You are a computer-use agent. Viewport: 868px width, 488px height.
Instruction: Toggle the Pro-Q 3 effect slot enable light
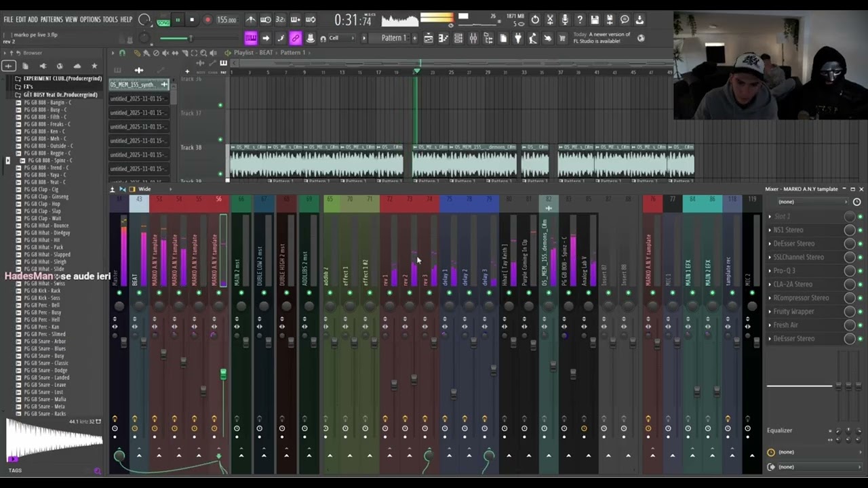pyautogui.click(x=861, y=270)
